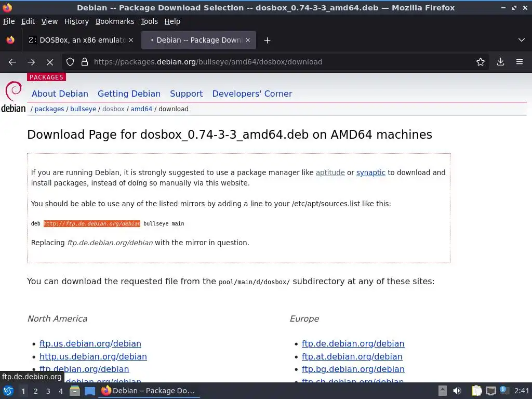Download from ftp.at.debian.org/debian mirror

click(352, 356)
